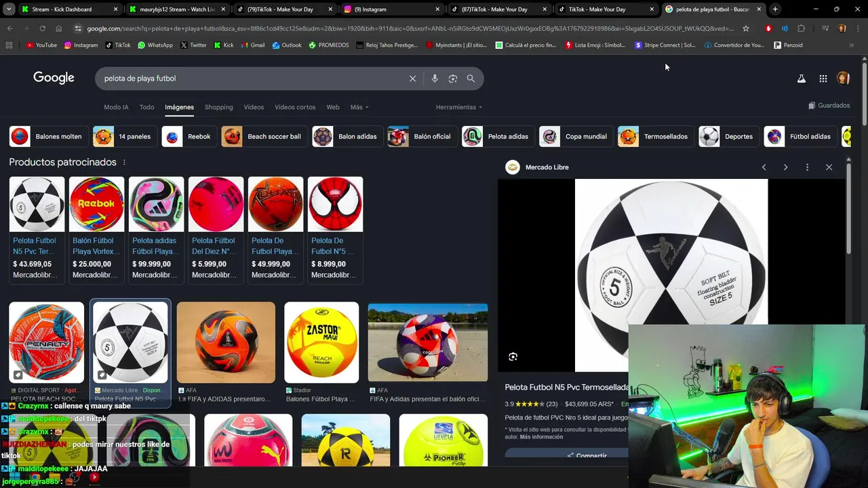Open Gmail bookmark

pos(252,45)
